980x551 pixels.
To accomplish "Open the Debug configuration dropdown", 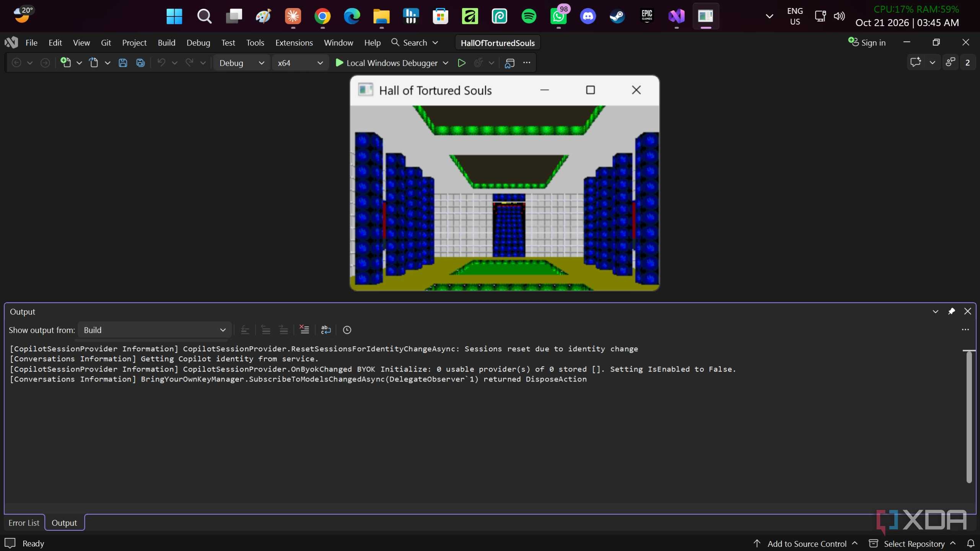I will 241,63.
